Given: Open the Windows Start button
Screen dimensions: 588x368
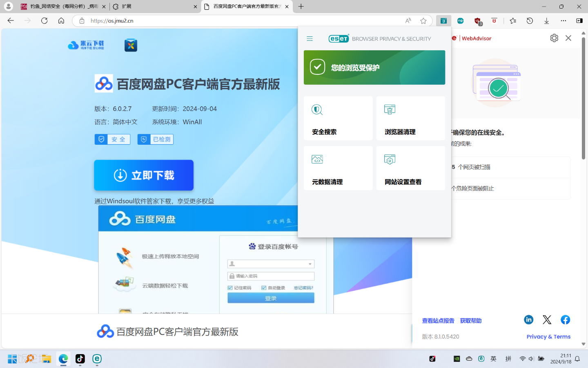Looking at the screenshot, I should [12, 359].
